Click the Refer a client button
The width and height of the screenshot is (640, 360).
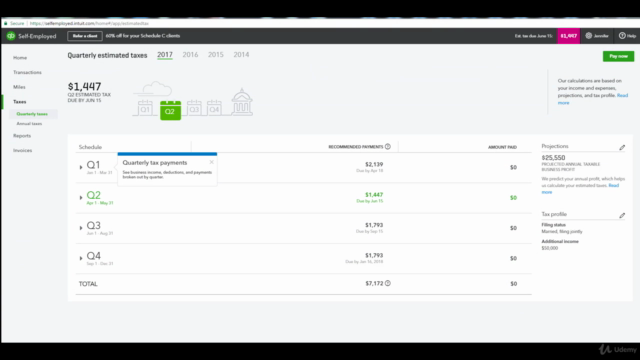(x=85, y=36)
